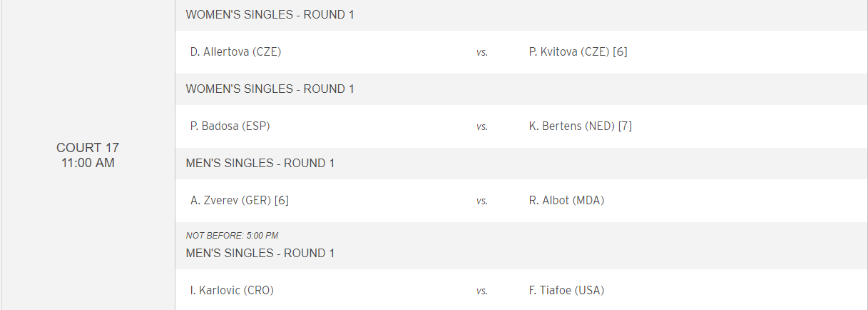This screenshot has width=868, height=310.
Task: Click vs. in Badosa–Bertens match
Action: pyautogui.click(x=482, y=126)
